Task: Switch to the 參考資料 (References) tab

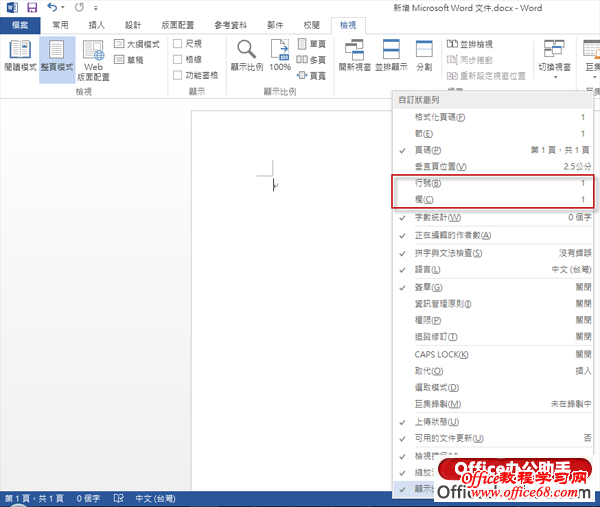Action: click(x=231, y=25)
